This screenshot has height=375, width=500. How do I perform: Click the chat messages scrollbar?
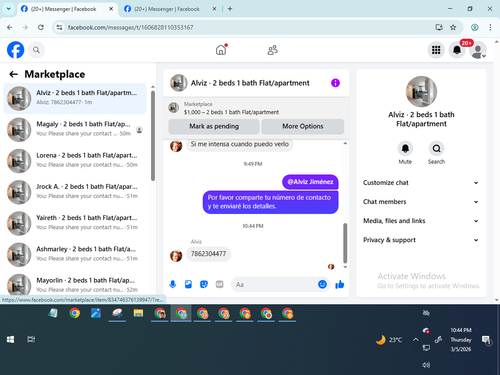coord(345,243)
